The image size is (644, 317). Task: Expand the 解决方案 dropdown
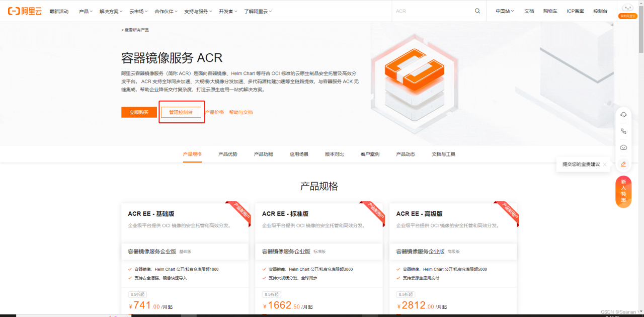coord(109,11)
